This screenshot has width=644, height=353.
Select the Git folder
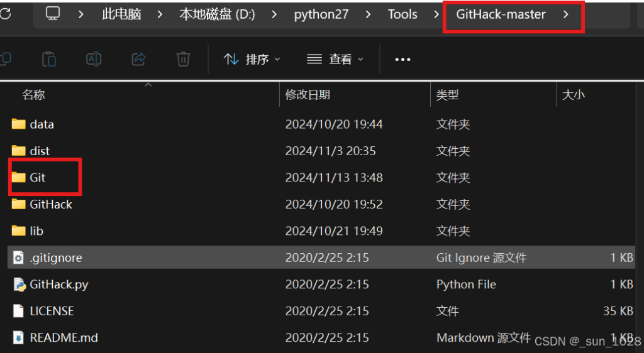(37, 178)
